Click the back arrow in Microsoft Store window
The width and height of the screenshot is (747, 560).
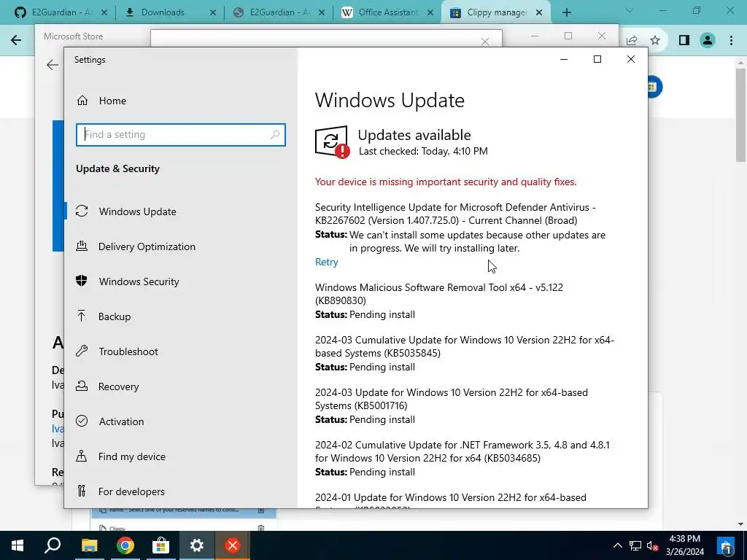coord(53,65)
